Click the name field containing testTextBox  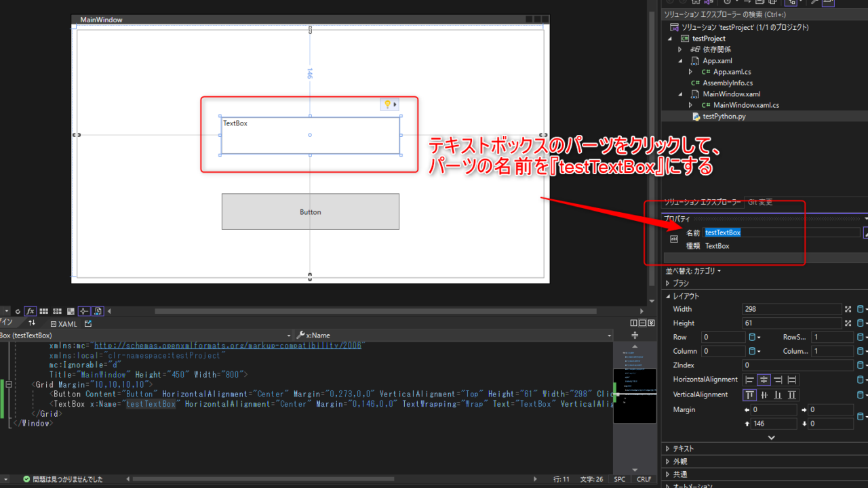[781, 232]
